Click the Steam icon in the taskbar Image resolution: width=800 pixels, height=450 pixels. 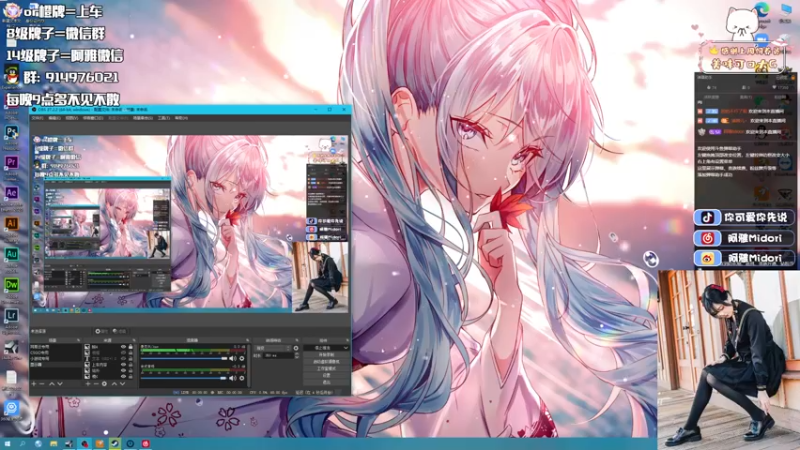tap(115, 444)
